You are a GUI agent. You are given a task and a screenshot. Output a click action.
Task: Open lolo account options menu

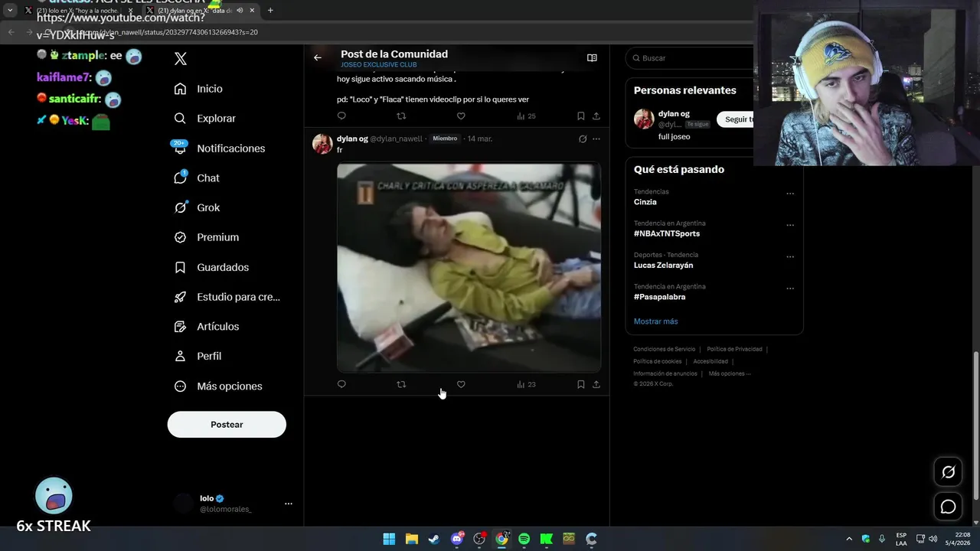pyautogui.click(x=288, y=504)
